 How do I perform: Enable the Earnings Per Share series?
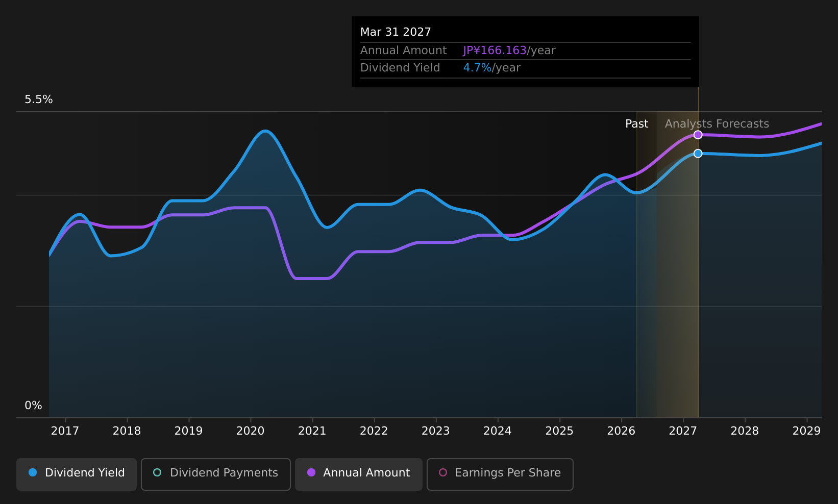(500, 474)
